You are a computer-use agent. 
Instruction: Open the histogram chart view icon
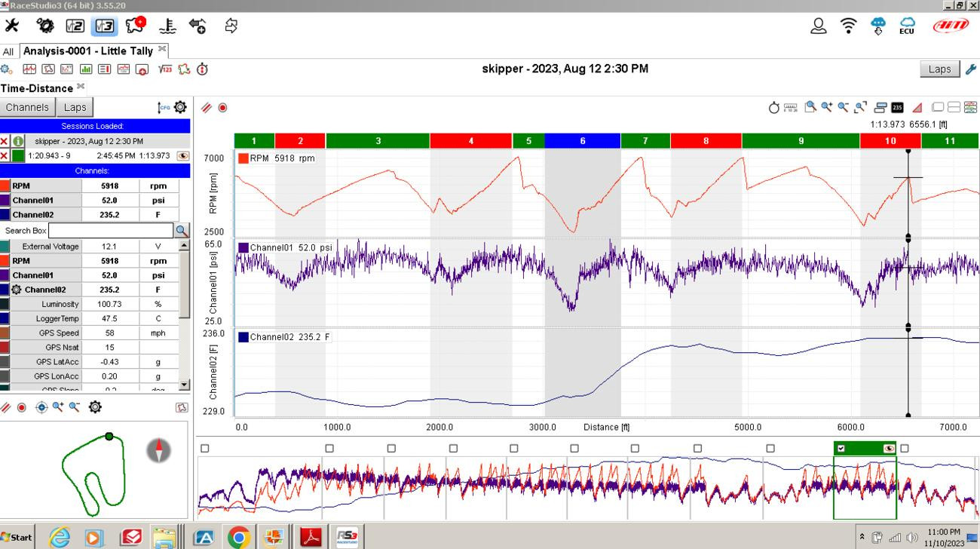click(85, 69)
